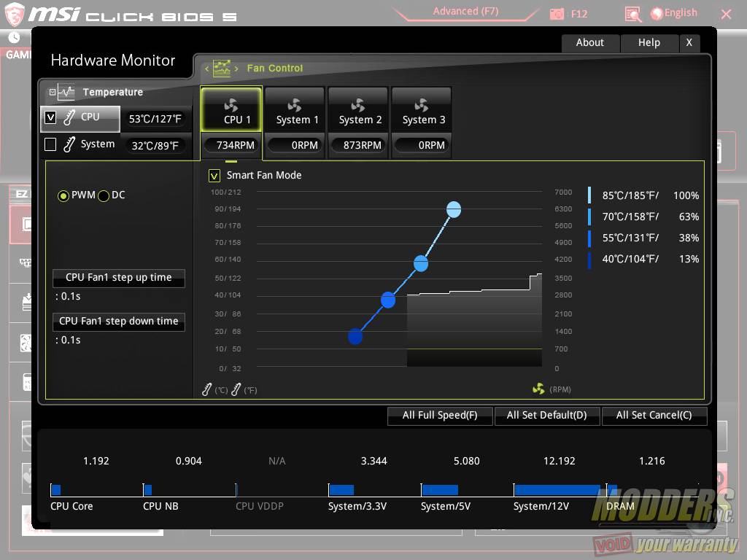Click the 63% legend value
This screenshot has height=560, width=747.
point(689,217)
